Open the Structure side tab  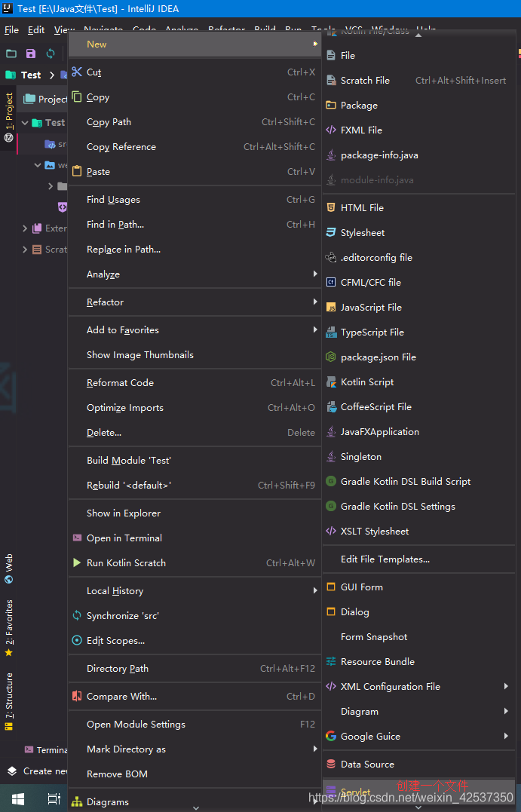9,701
